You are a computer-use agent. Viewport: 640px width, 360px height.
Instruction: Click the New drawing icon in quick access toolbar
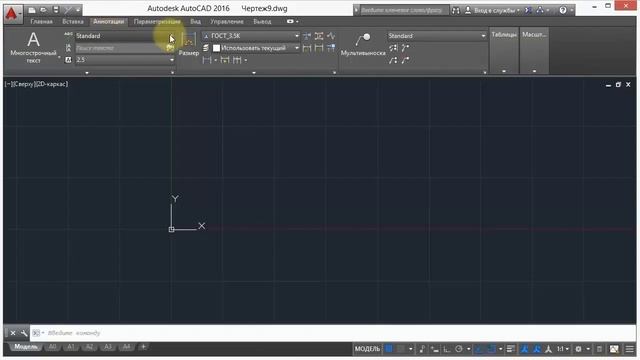tap(31, 10)
